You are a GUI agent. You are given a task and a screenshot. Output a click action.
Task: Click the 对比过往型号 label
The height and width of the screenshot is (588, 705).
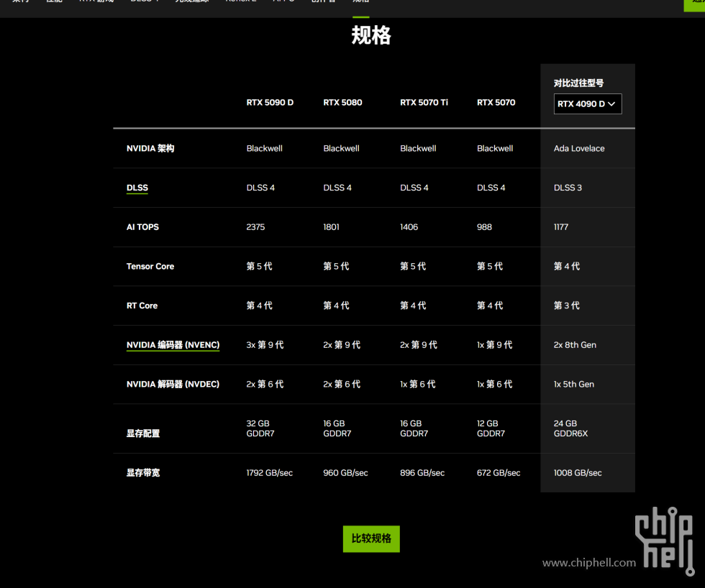click(x=578, y=83)
